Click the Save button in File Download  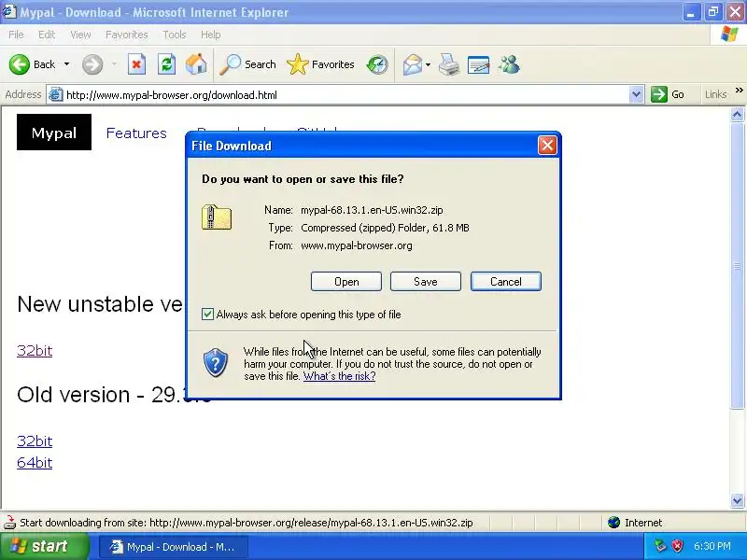click(426, 282)
